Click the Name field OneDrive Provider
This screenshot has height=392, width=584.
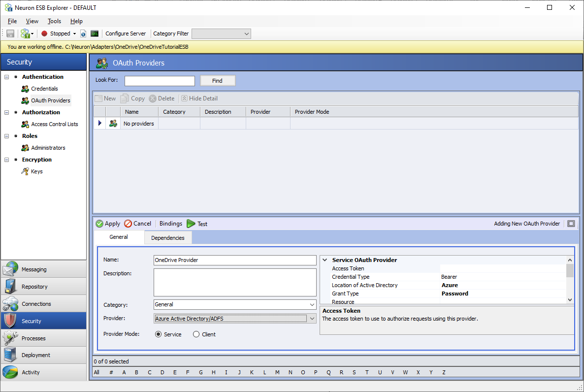[x=235, y=260]
